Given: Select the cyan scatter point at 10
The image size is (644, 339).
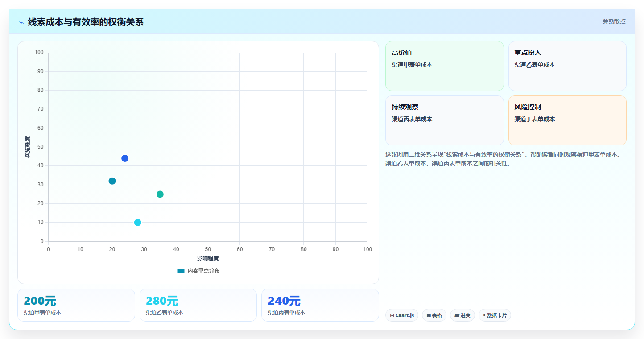Looking at the screenshot, I should (138, 223).
